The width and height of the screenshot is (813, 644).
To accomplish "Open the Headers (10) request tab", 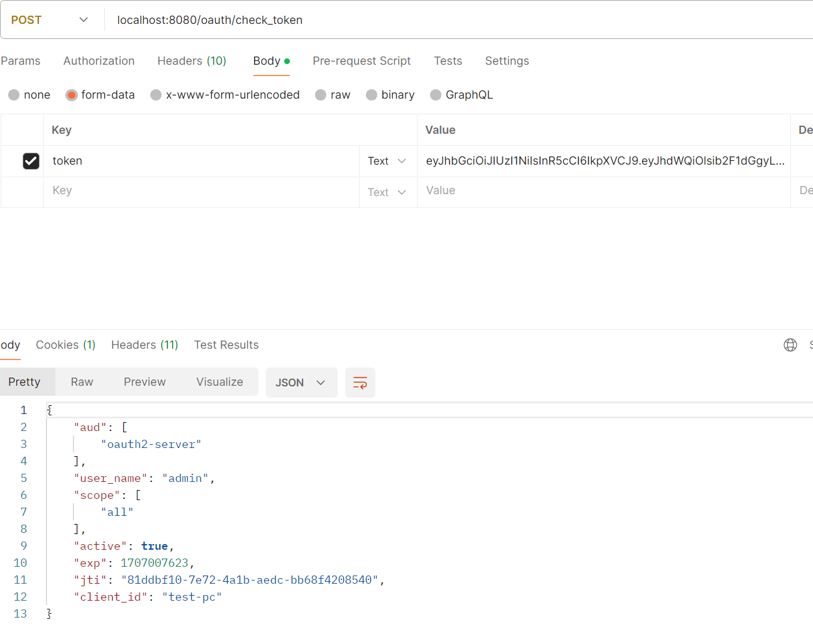I will coord(192,61).
